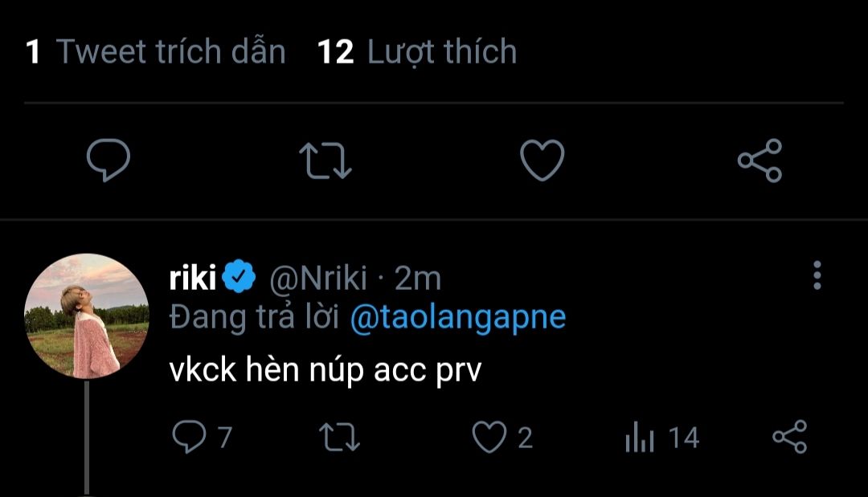
Task: Open the 2m timestamp of reply
Action: click(x=418, y=279)
